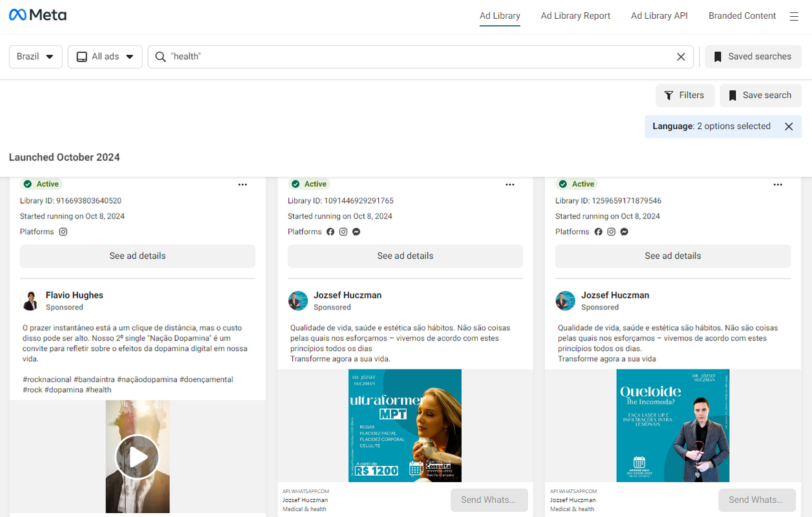Open the Filters panel
This screenshot has width=812, height=517.
click(685, 96)
